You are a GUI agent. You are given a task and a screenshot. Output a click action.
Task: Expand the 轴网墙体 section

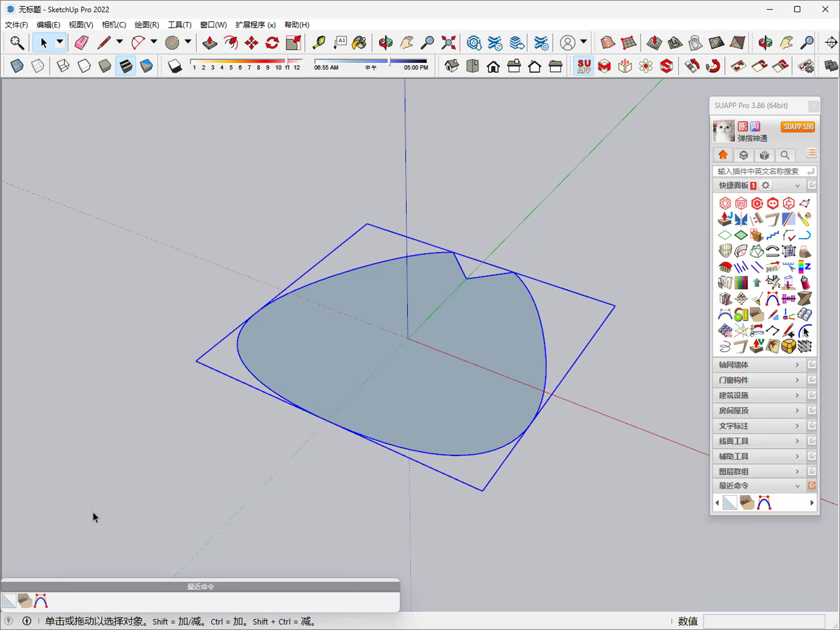click(759, 365)
